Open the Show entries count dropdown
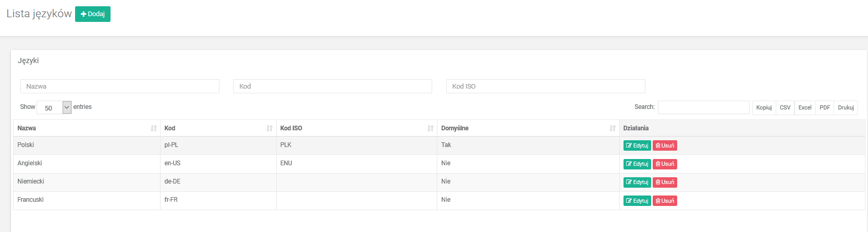 54,107
